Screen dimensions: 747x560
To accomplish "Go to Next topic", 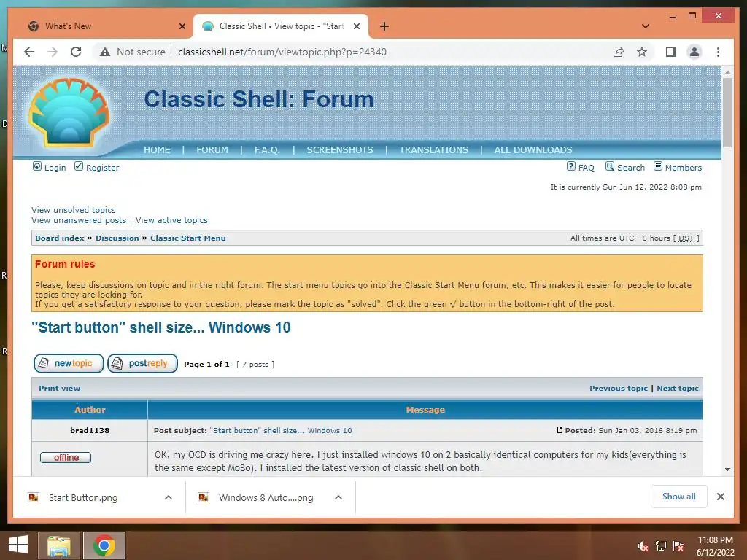I will 678,389.
